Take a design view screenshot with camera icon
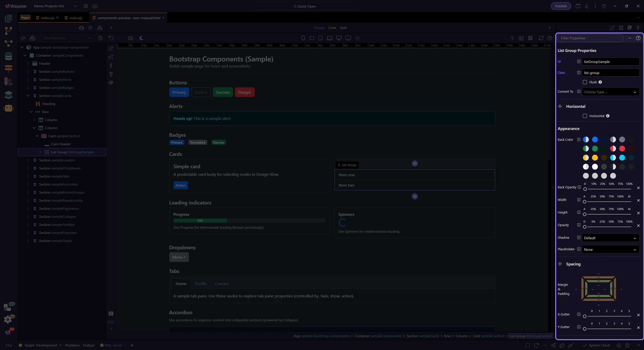Image resolution: width=644 pixels, height=350 pixels. 130,38
